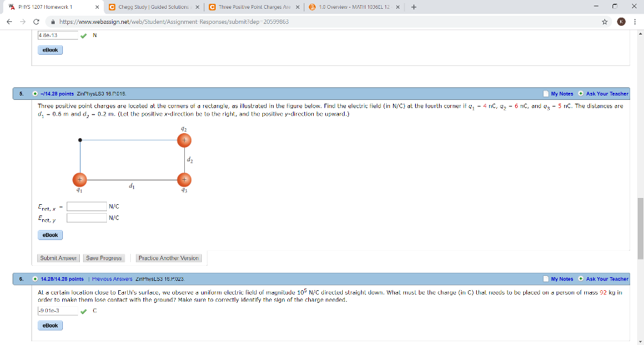This screenshot has width=644, height=345.
Task: Go forward in browser history
Action: 23,22
